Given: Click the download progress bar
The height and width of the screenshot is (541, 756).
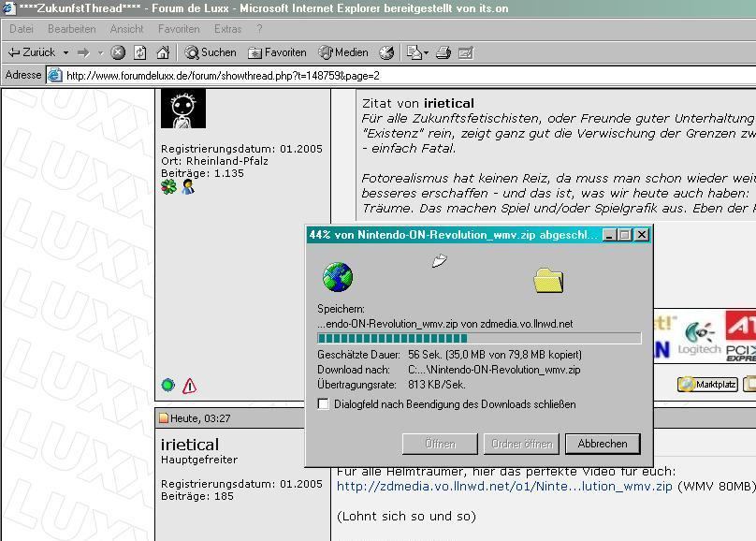Looking at the screenshot, I should [x=479, y=339].
